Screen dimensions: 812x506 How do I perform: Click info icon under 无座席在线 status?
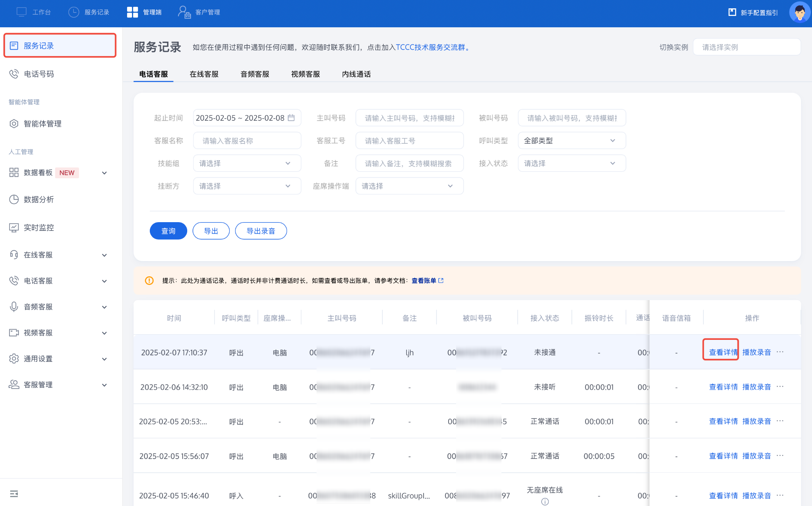tap(545, 501)
